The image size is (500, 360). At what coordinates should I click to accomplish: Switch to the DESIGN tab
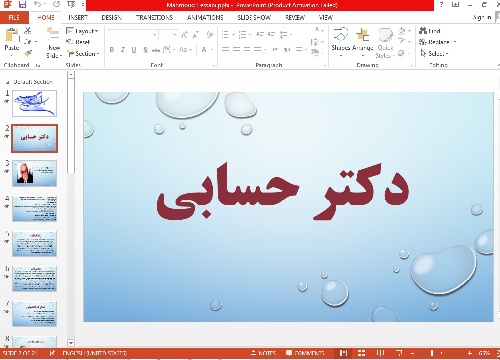click(112, 17)
